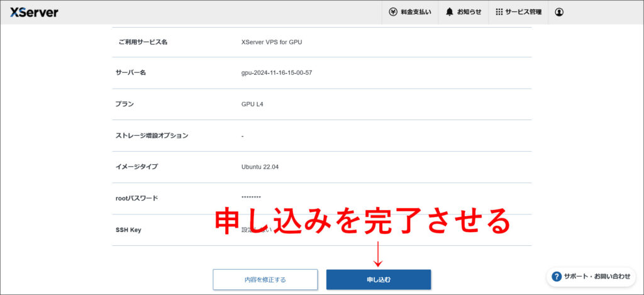This screenshot has width=644, height=295.
Task: Click the masked root password value
Action: pos(251,198)
